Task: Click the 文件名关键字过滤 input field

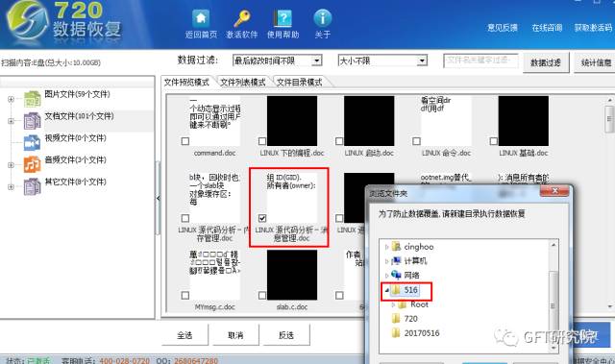Action: (x=480, y=61)
